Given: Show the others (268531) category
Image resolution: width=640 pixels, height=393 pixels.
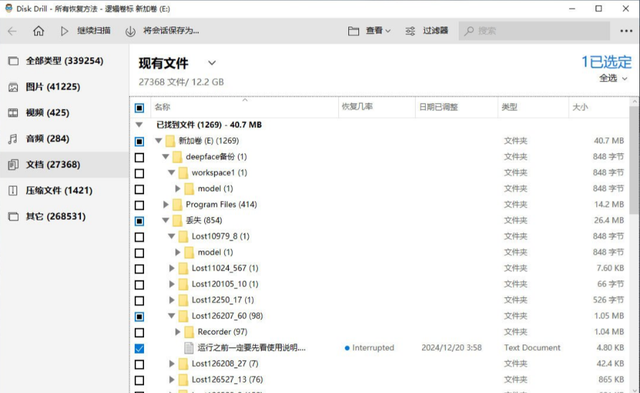Looking at the screenshot, I should click(64, 216).
